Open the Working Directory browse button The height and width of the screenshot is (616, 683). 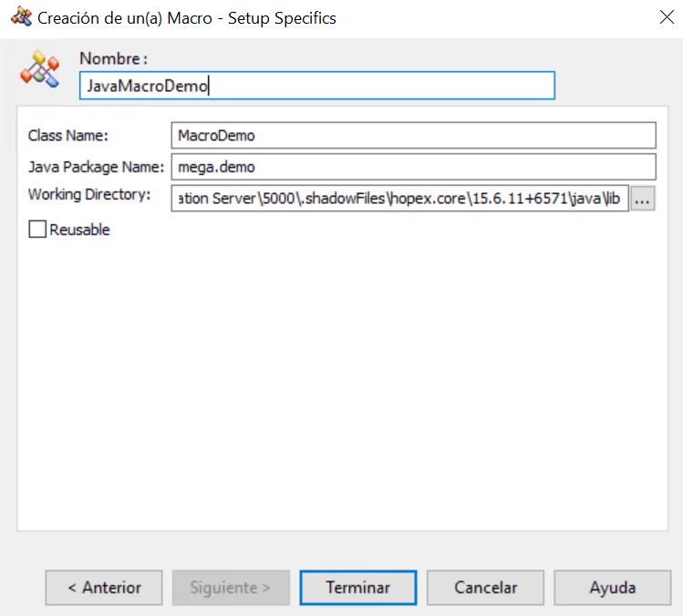(643, 199)
